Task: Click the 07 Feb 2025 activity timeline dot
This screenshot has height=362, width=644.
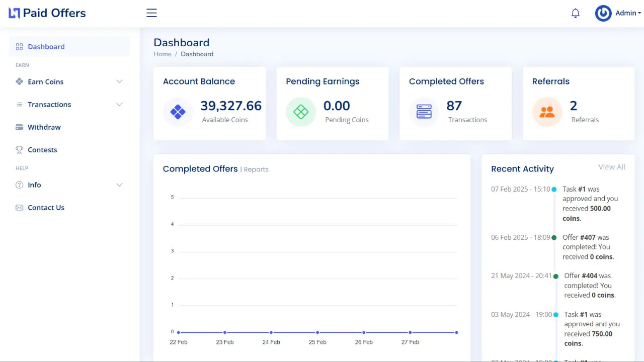Action: [x=554, y=190]
